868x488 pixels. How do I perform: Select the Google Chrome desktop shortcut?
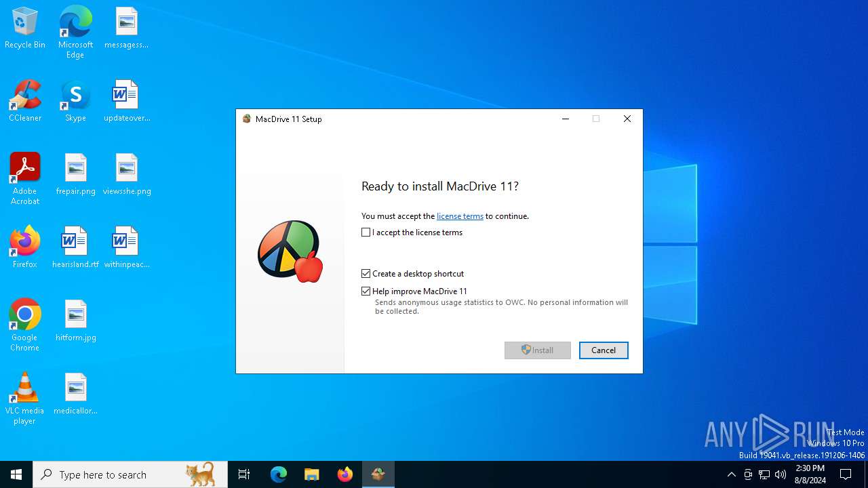[x=25, y=325]
